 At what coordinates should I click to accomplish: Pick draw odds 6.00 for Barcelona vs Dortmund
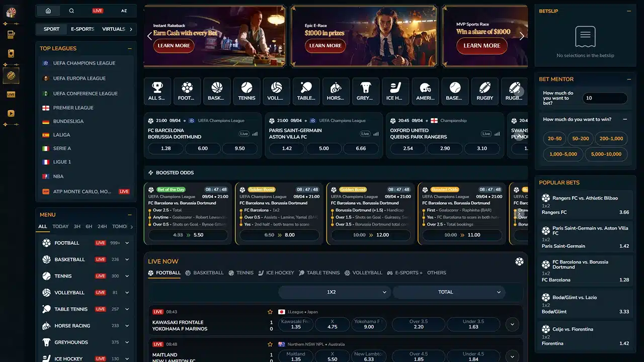[x=203, y=149]
